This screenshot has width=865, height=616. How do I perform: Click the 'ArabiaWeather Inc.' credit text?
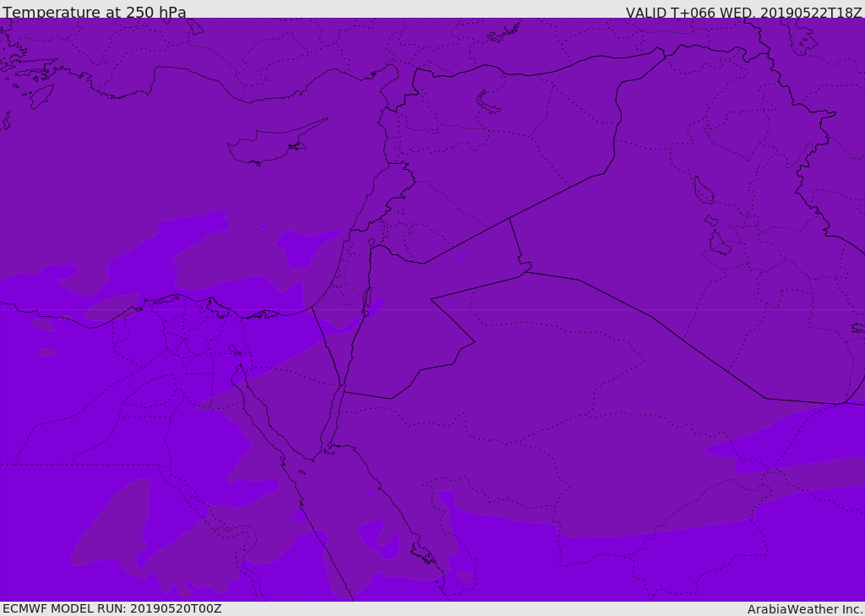tap(804, 609)
